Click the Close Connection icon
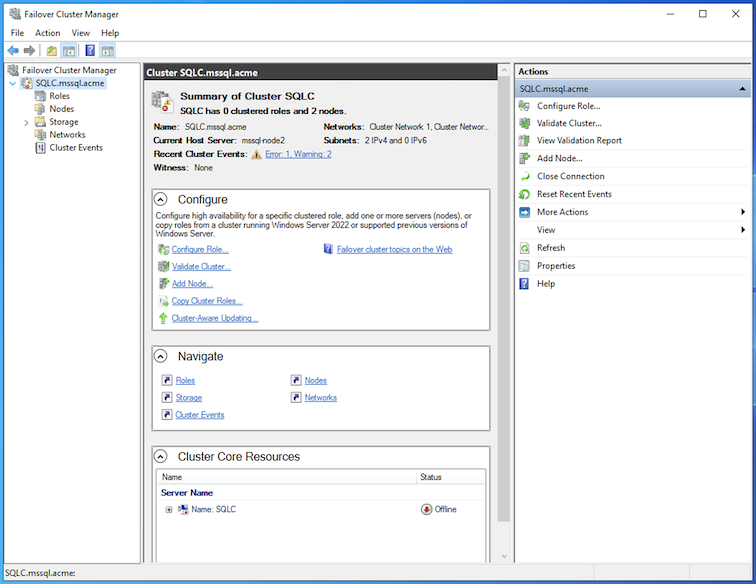The image size is (756, 584). tap(525, 177)
